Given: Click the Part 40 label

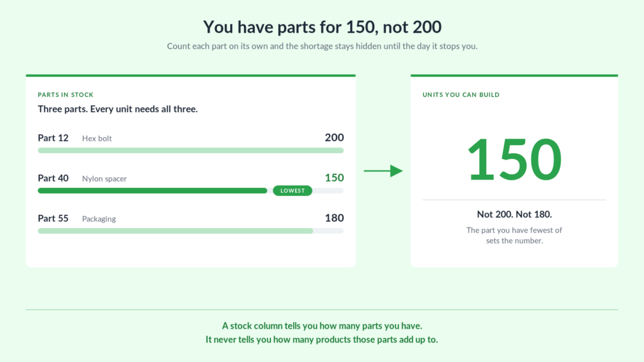Looking at the screenshot, I should pyautogui.click(x=53, y=178).
